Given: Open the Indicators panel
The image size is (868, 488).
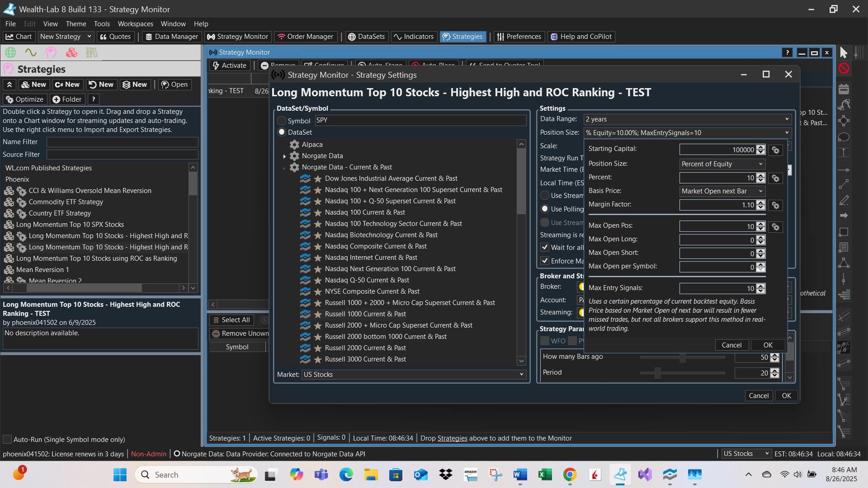Looking at the screenshot, I should click(x=414, y=37).
